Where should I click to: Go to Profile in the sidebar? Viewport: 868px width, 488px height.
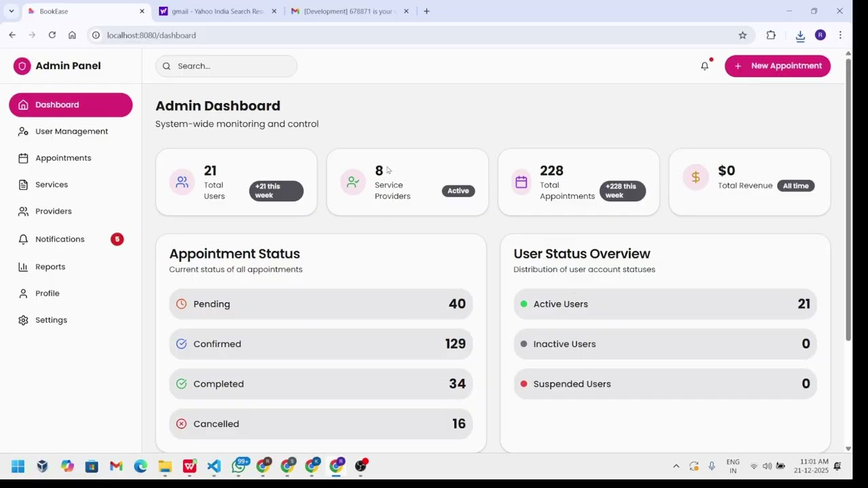pos(71,293)
